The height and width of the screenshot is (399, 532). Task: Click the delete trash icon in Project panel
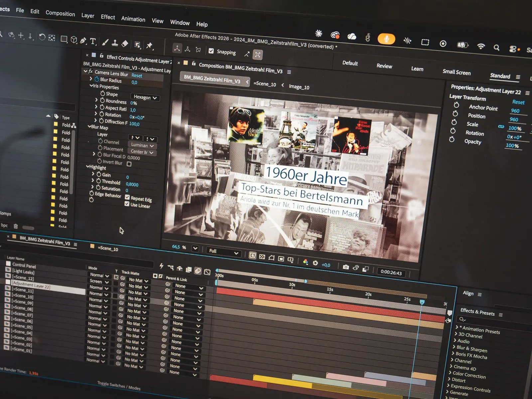coord(16,226)
